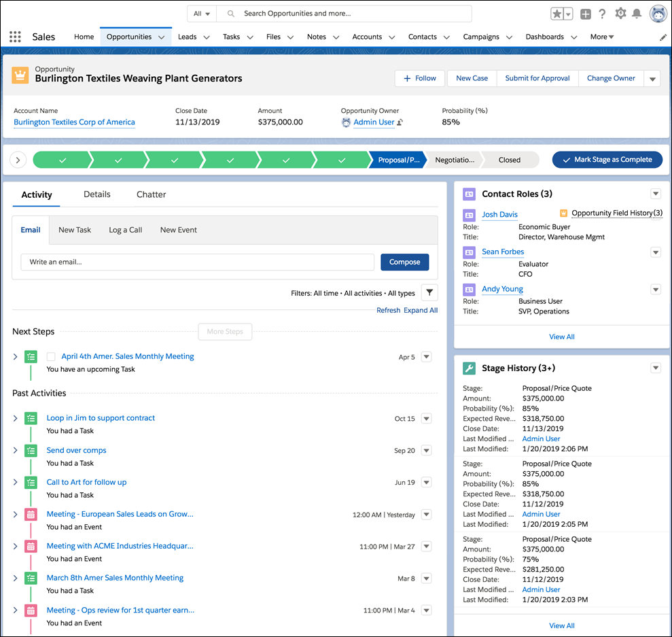Screen dimensions: 672x637
Task: Click Josh Davis contact icon
Action: [x=470, y=215]
